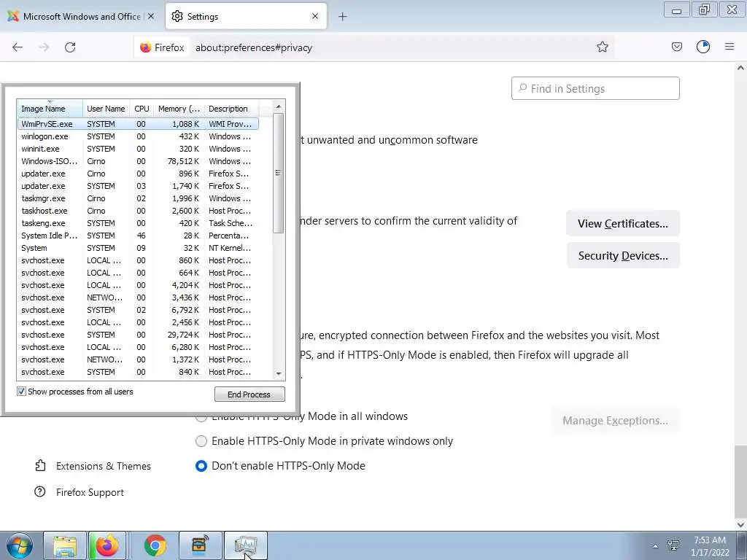Click the Manage Exceptions button
Image resolution: width=747 pixels, height=560 pixels.
pos(615,421)
